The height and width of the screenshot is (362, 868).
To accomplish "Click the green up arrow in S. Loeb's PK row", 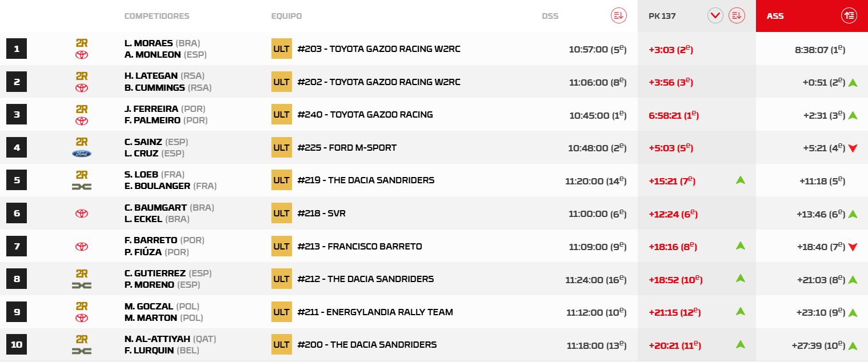I will (x=741, y=180).
